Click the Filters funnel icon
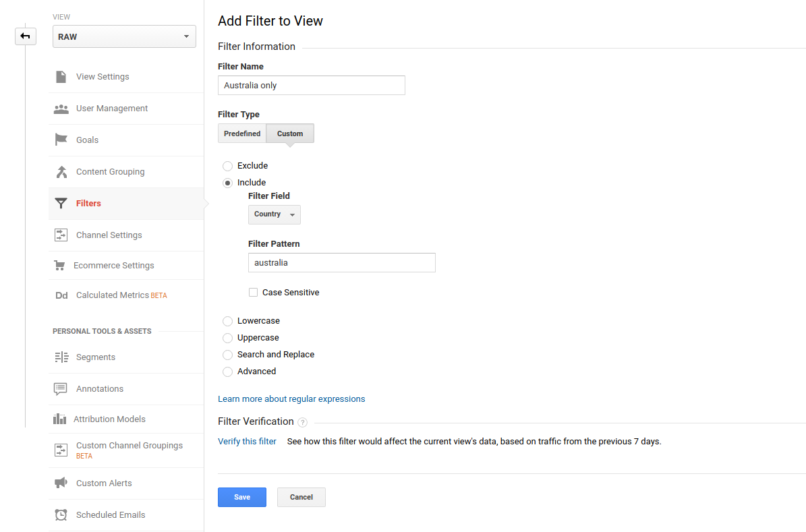Screen dimensions: 806x532 [x=61, y=204]
